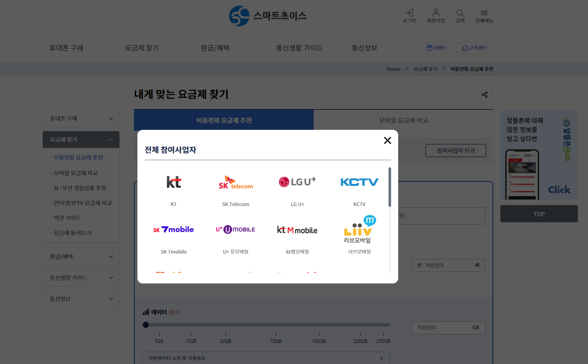Click the 30GB mark on data slider
The height and width of the screenshot is (364, 588).
[226, 341]
